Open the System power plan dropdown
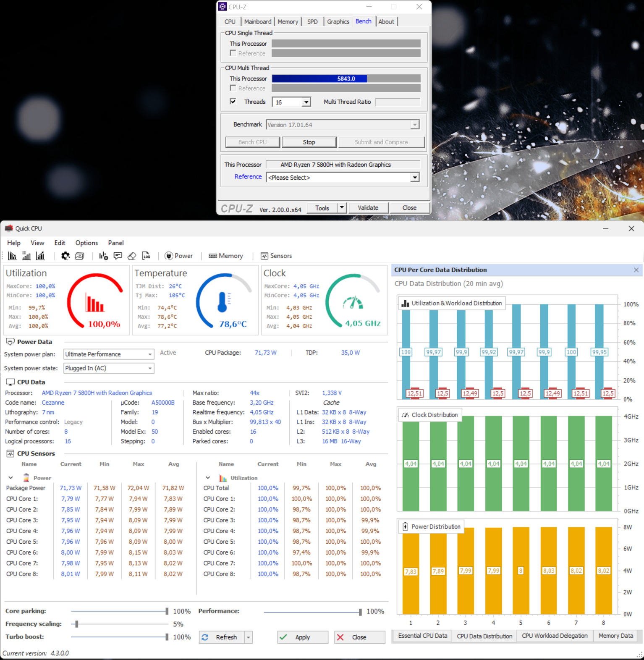The image size is (644, 660). (x=149, y=354)
